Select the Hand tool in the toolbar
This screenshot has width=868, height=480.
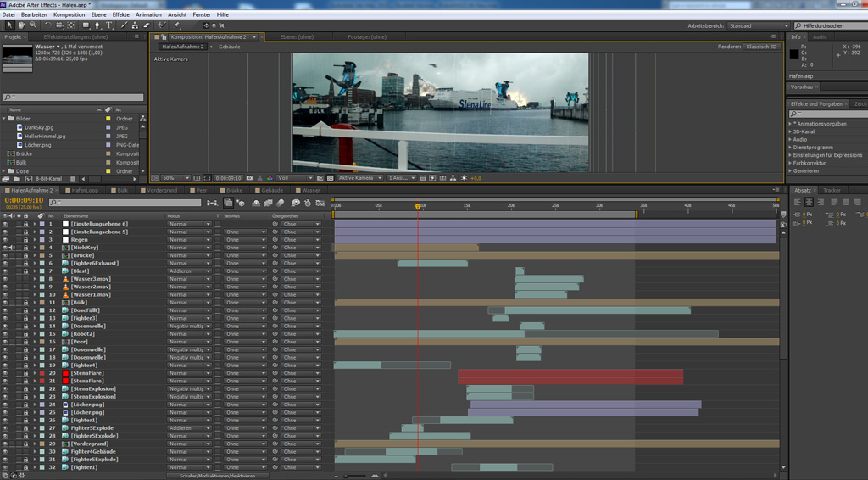(x=21, y=25)
